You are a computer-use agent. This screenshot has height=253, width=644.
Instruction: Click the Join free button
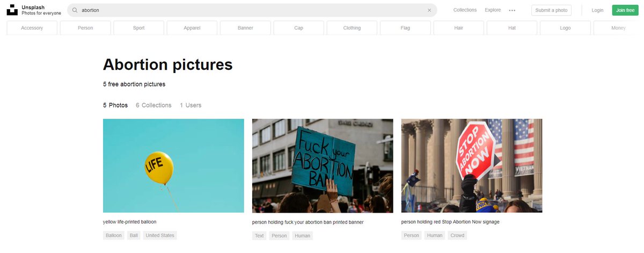point(625,10)
